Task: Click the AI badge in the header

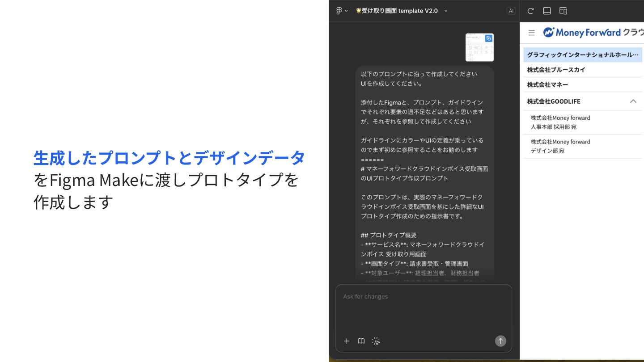Action: (x=511, y=11)
